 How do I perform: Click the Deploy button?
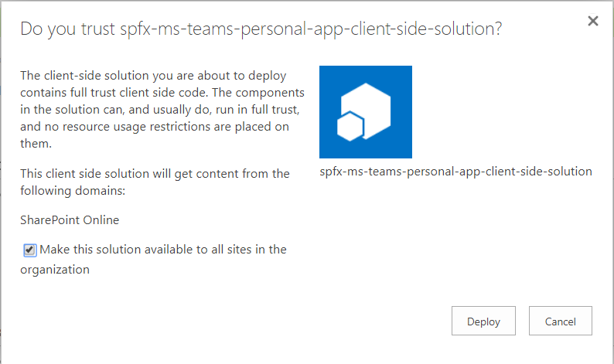coord(483,321)
